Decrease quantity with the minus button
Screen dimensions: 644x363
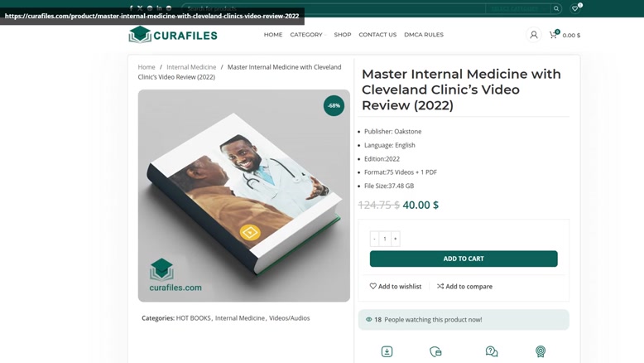click(375, 239)
